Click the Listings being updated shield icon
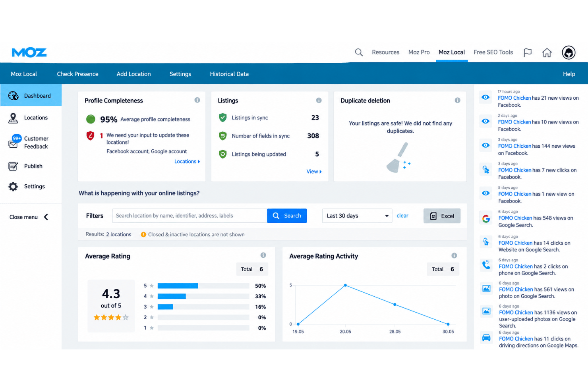This screenshot has height=392, width=588. (223, 154)
